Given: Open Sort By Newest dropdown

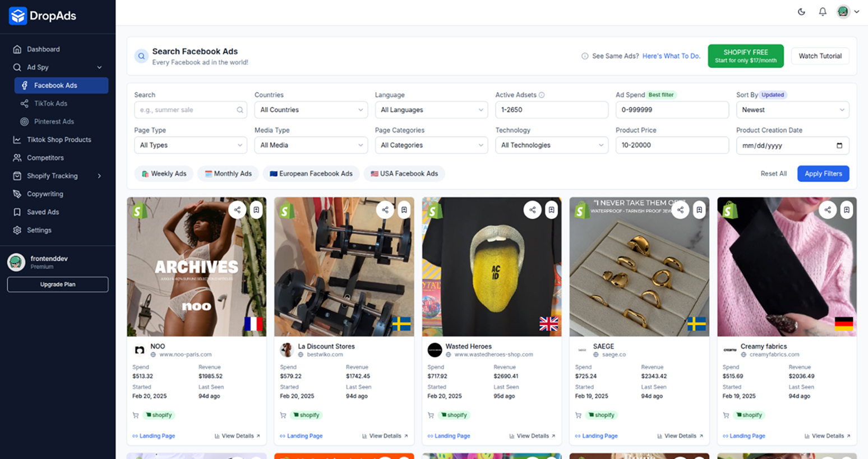Looking at the screenshot, I should [792, 110].
